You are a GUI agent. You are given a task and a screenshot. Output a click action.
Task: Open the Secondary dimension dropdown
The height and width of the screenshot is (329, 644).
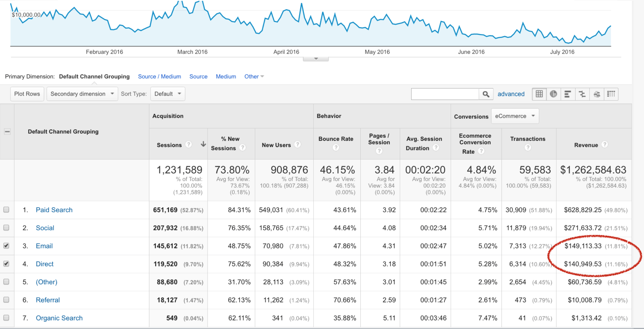(x=82, y=94)
